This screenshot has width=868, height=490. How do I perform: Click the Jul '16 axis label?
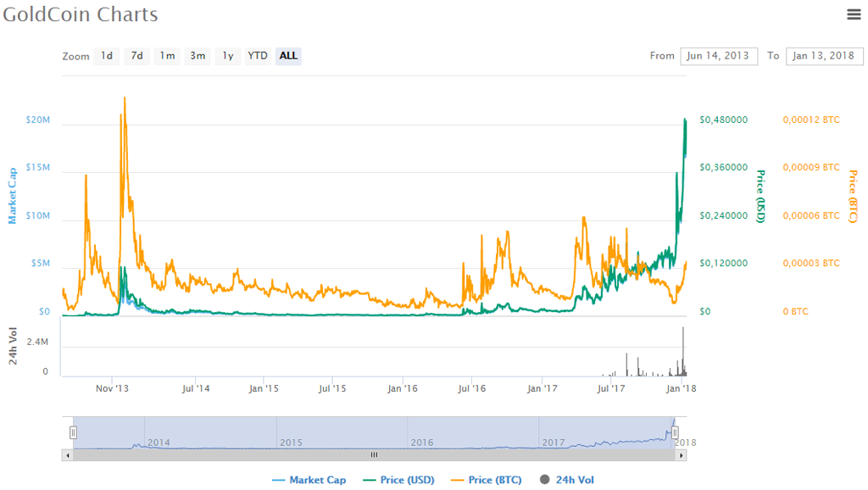pos(471,388)
